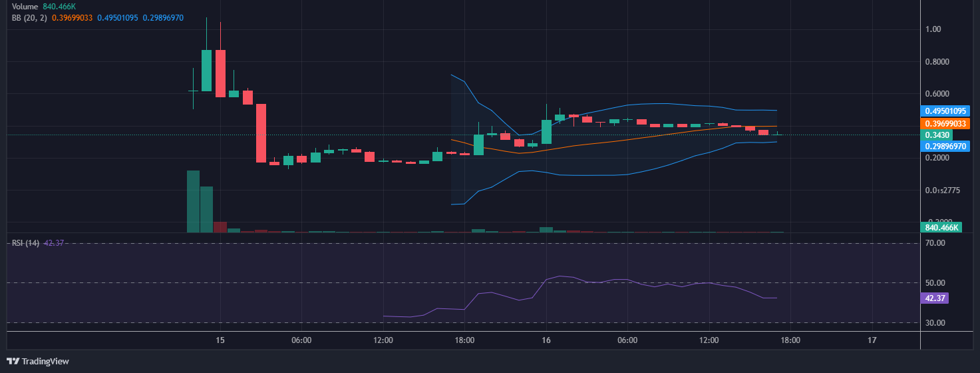980x373 pixels.
Task: Click the green 0.3430 current price tag
Action: (937, 135)
